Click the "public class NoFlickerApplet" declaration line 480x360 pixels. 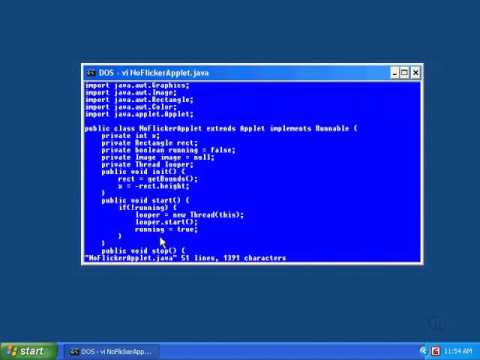click(221, 128)
